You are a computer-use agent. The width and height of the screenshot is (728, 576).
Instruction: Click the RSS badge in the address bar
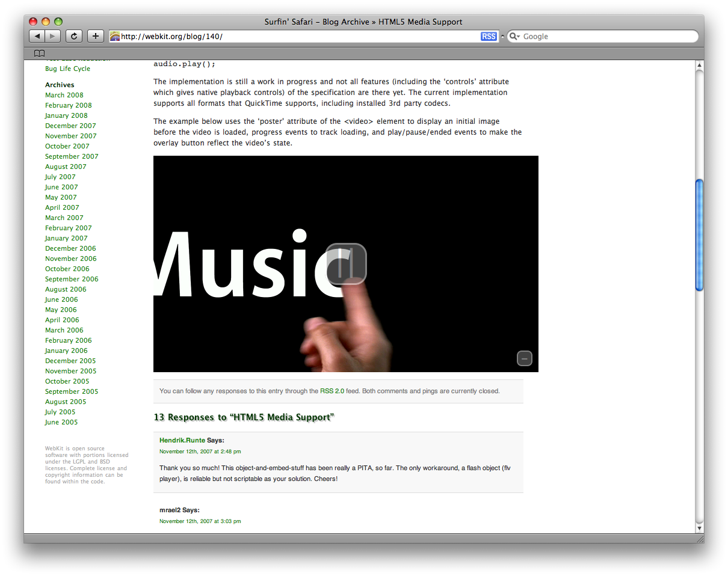click(x=489, y=37)
